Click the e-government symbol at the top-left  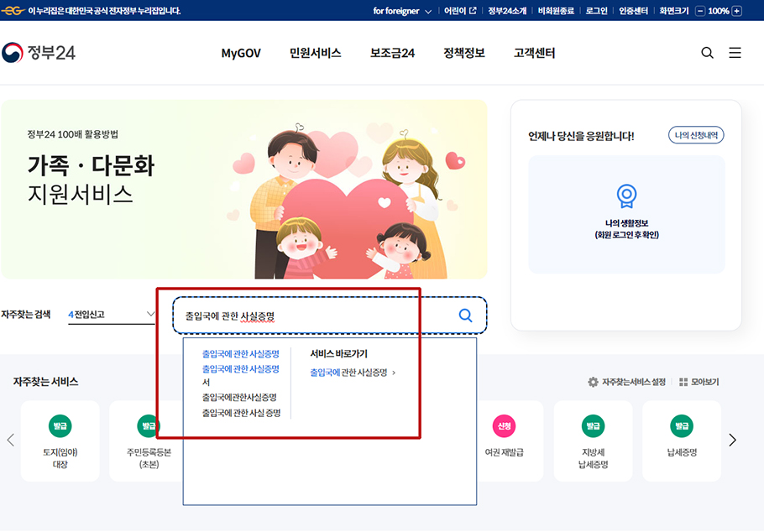(x=13, y=11)
